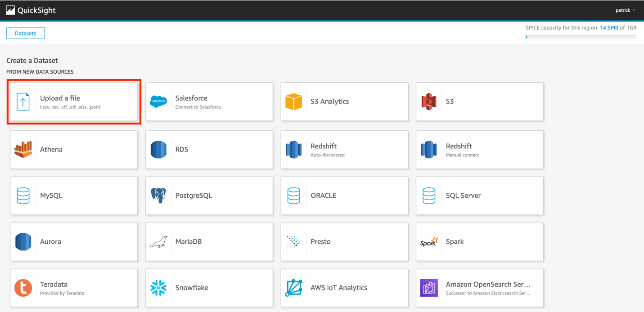Click the RDS database icon
Viewport: 644px width, 312px height.
click(158, 149)
